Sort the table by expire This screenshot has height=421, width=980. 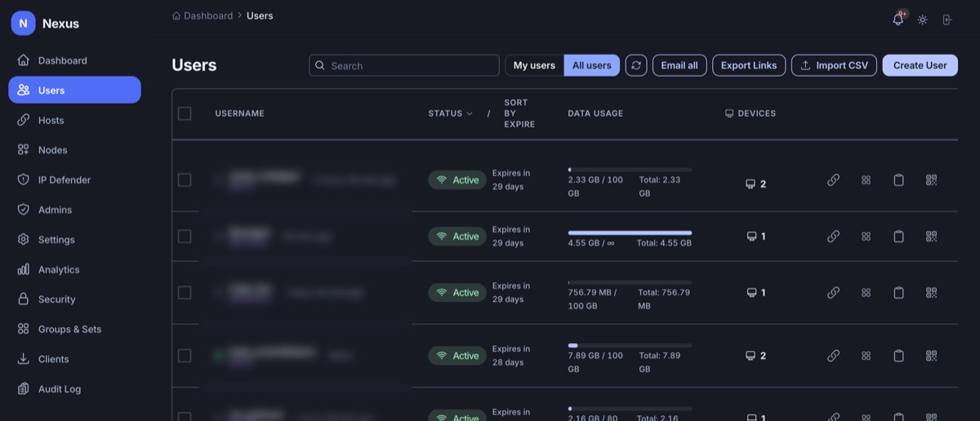(519, 113)
